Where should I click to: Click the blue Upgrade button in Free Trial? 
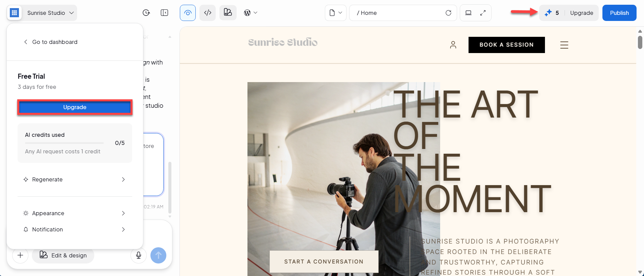75,107
